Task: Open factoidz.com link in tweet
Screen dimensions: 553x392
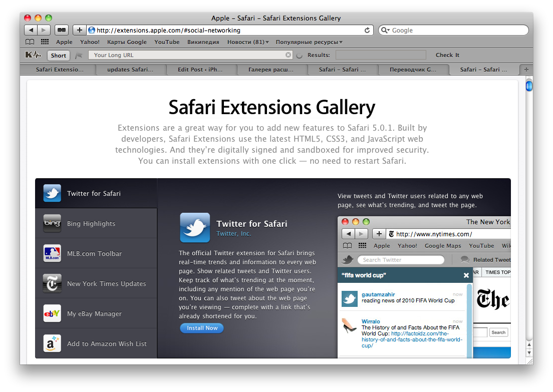Action: [412, 339]
